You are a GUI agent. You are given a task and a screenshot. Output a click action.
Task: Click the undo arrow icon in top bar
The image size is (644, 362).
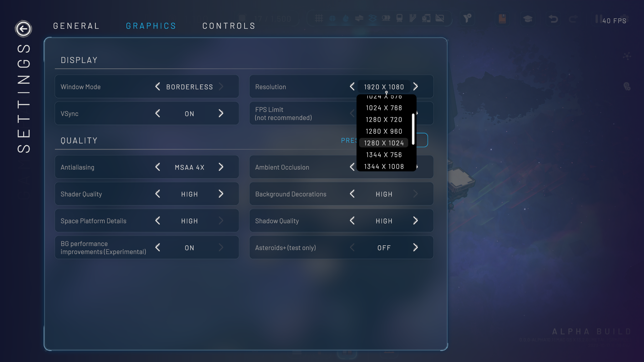pos(552,19)
